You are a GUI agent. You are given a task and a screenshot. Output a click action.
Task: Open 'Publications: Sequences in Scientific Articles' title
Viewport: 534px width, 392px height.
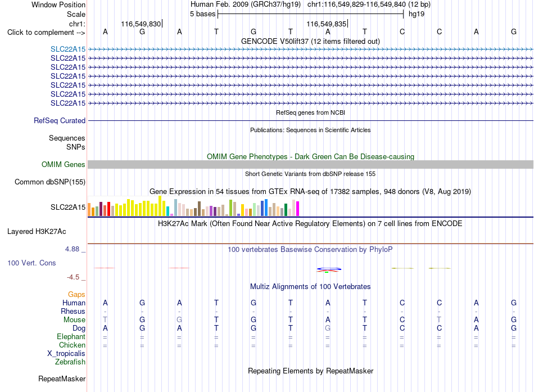(x=310, y=130)
